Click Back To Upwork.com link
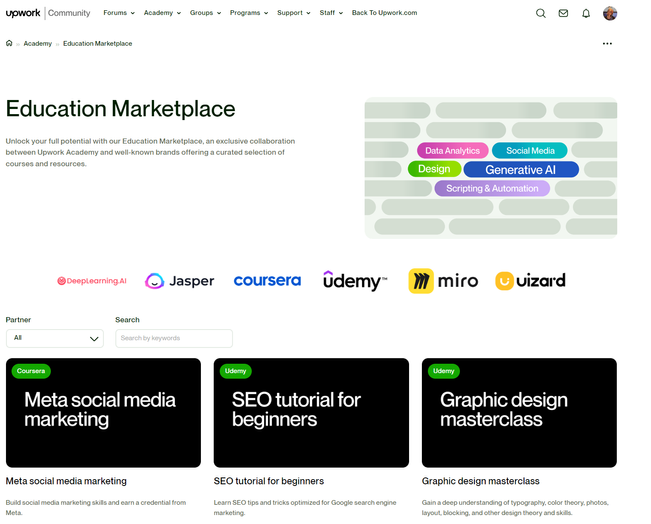This screenshot has height=524, width=651. [x=384, y=13]
